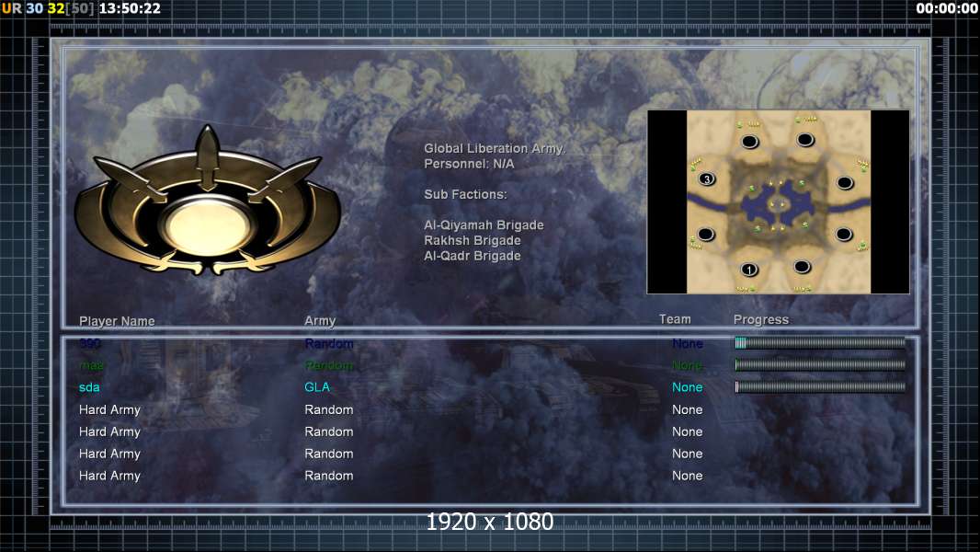
Task: Select start position 3 on the minimap
Action: pyautogui.click(x=707, y=179)
